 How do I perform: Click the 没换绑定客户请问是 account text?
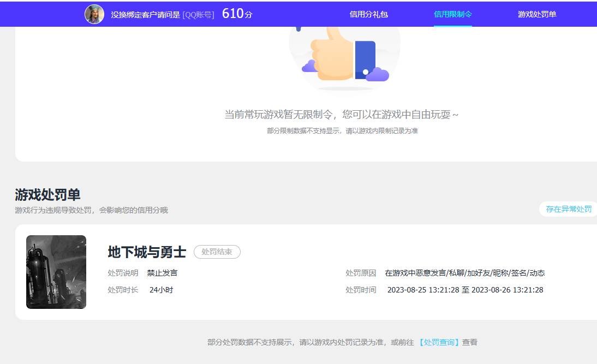pos(142,14)
